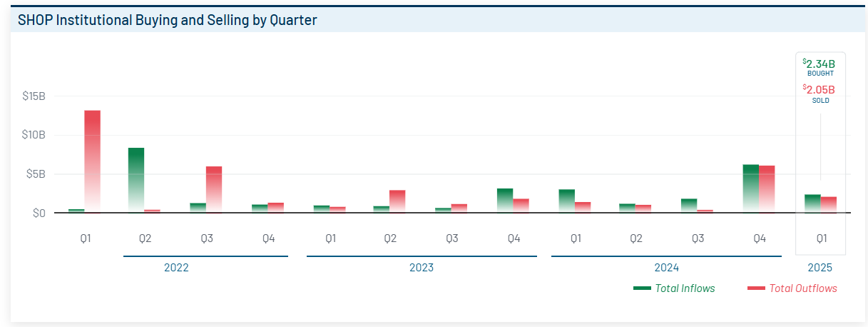Select the Q1 2022 red outflows bar
The height and width of the screenshot is (327, 868).
[x=92, y=161]
